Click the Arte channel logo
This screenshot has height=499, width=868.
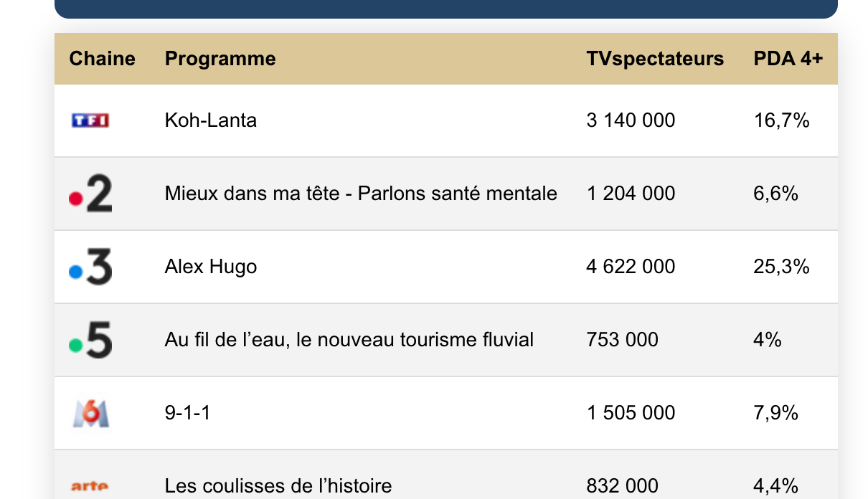coord(90,487)
